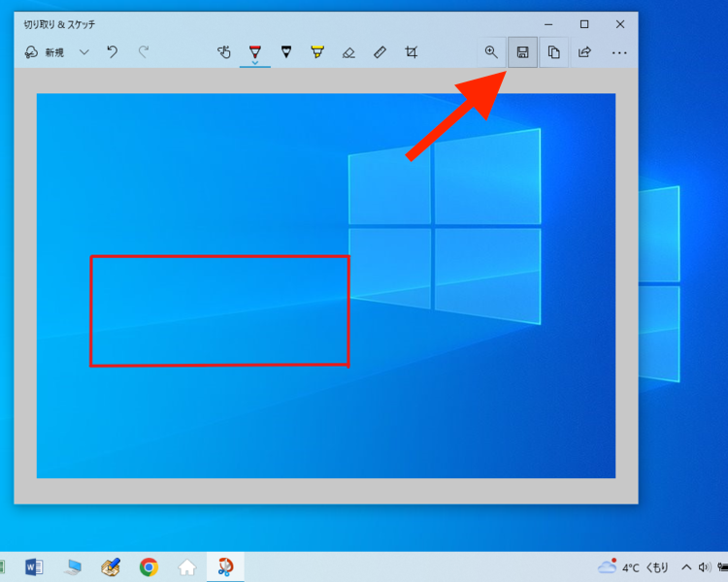Close the Snip & Sketch window
Screen dimensions: 728x582
coord(620,24)
